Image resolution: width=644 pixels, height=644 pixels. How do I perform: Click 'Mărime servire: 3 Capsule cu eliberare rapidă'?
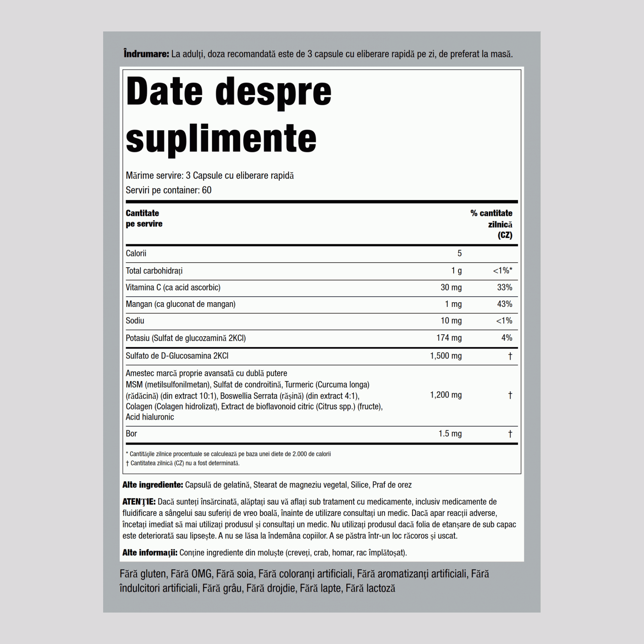(x=210, y=175)
